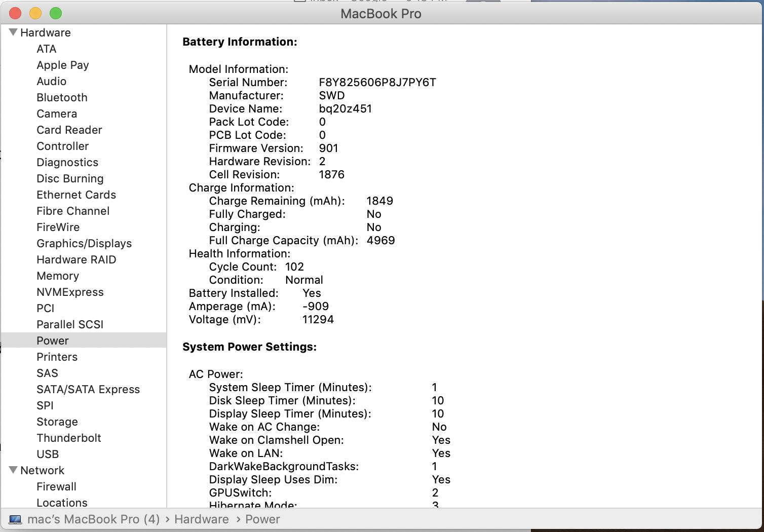Screen dimensions: 764x532
Task: Zoom window with the green button
Action: [56, 13]
